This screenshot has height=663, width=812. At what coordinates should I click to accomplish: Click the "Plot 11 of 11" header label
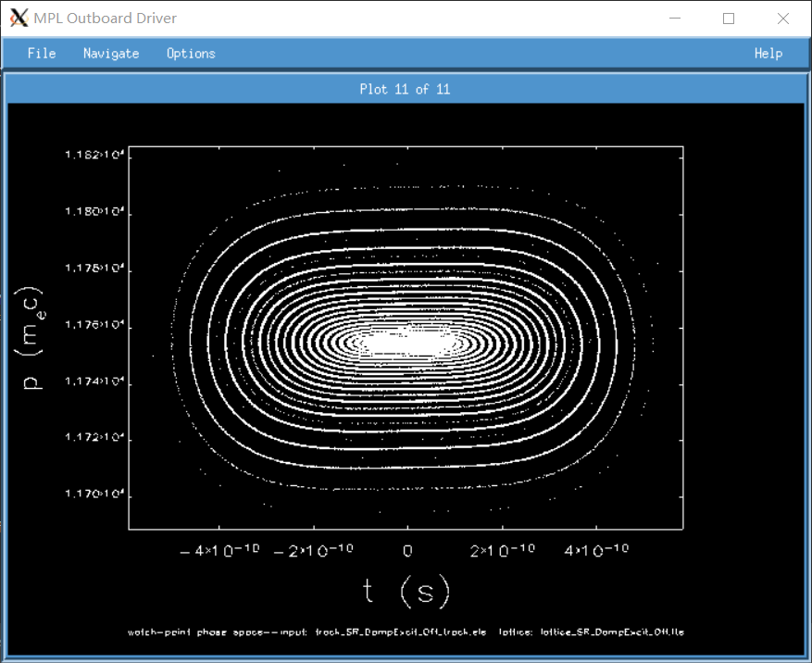[405, 90]
